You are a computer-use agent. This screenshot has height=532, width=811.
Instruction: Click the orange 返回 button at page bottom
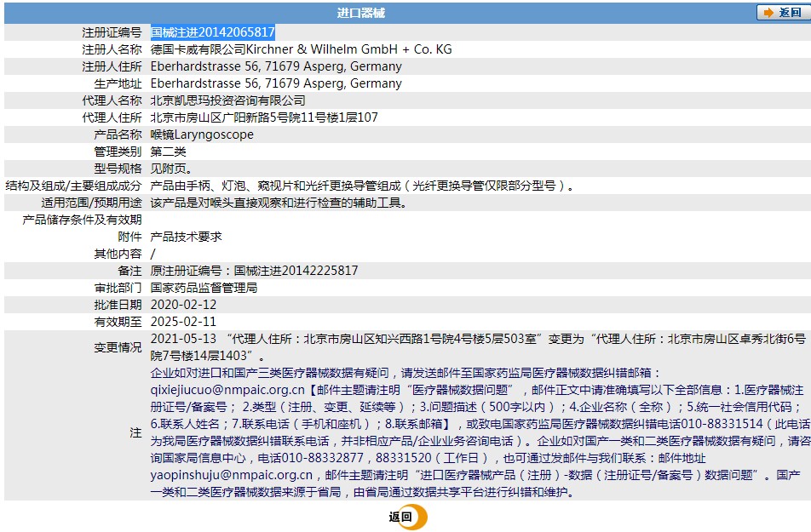407,517
